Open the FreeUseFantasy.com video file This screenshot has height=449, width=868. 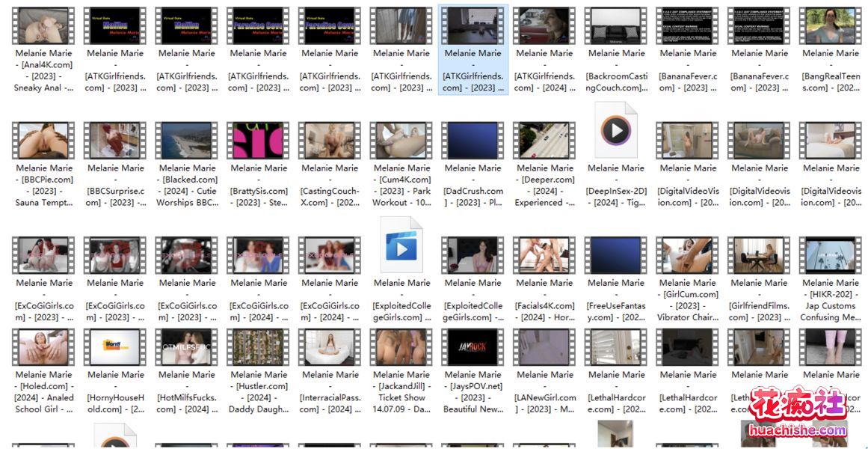(616, 256)
